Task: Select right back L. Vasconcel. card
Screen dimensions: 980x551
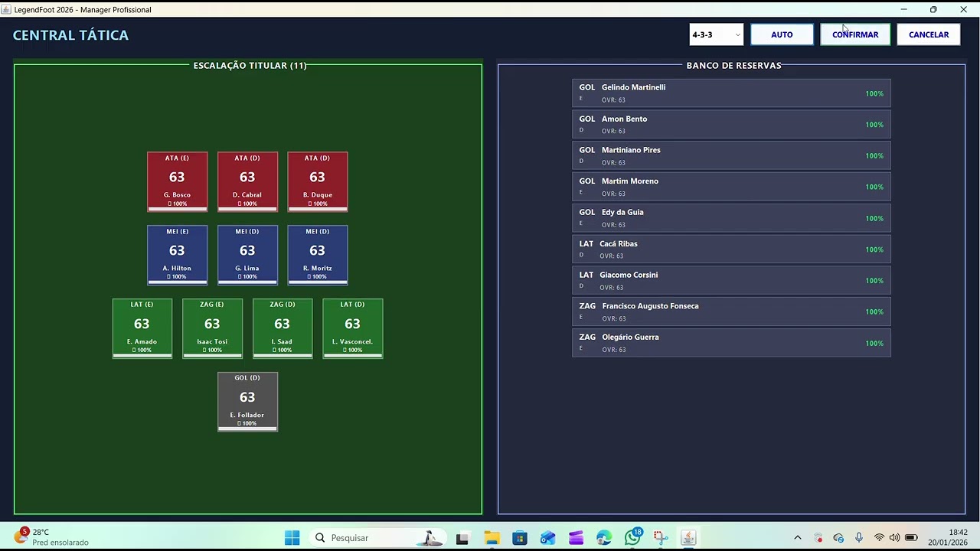Action: tap(352, 328)
